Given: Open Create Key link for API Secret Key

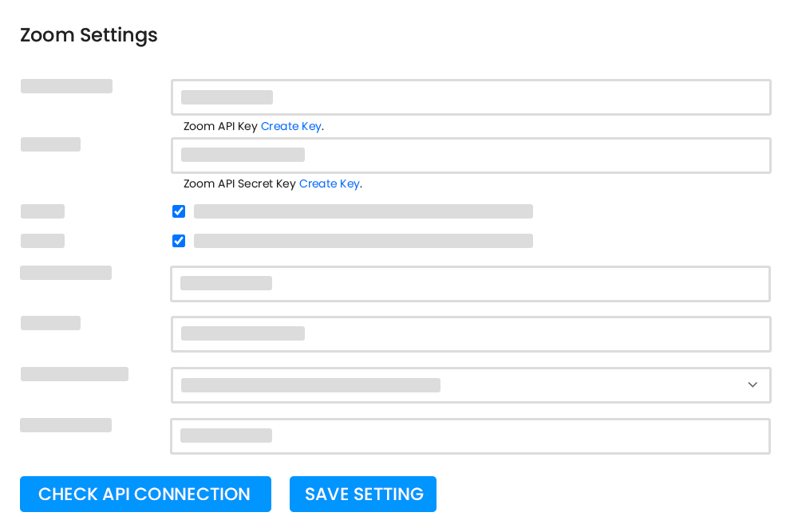Looking at the screenshot, I should coord(330,183).
